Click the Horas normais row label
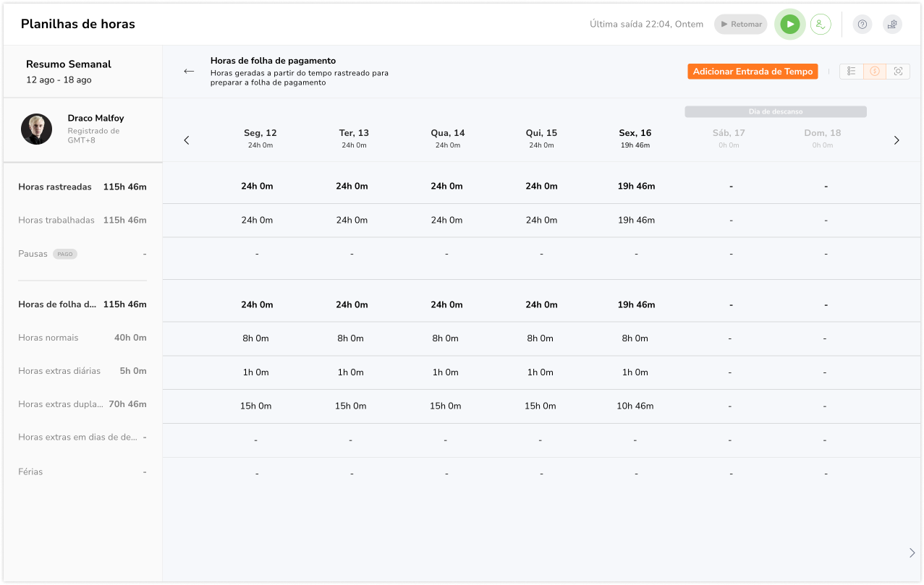 pyautogui.click(x=48, y=338)
